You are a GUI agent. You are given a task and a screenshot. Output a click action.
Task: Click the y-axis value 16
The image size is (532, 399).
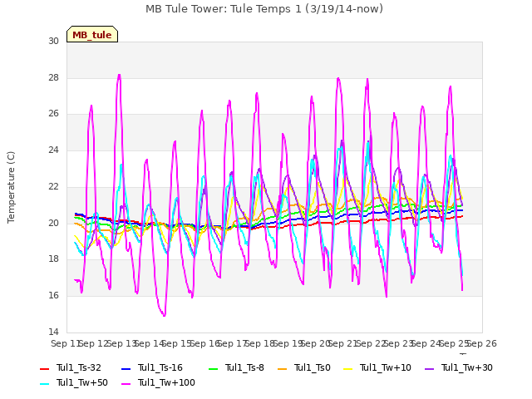pyautogui.click(x=53, y=296)
